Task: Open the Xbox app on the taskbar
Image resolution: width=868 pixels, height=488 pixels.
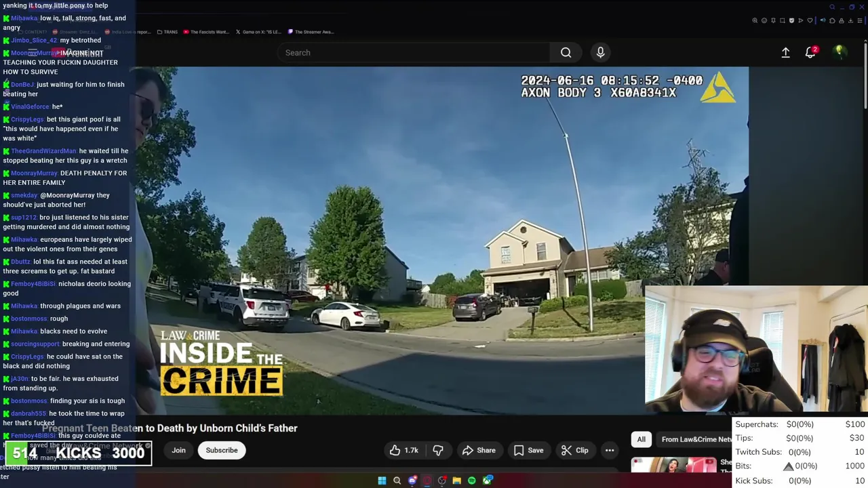Action: [487, 481]
